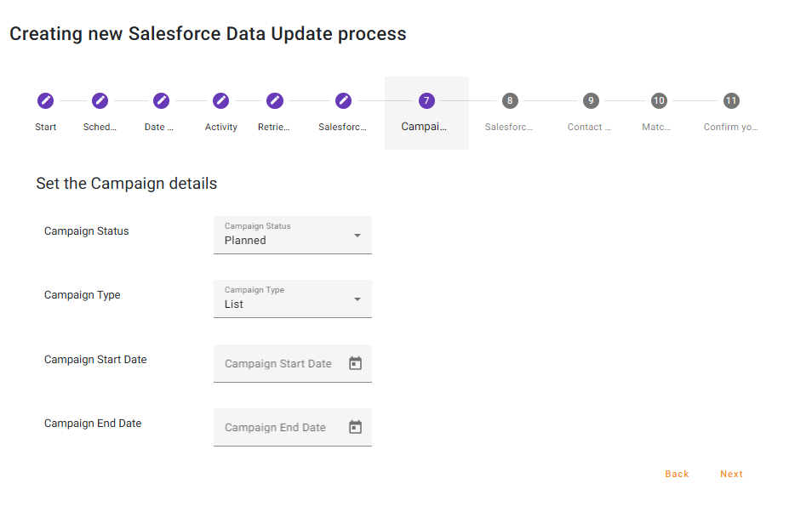Click the Schedule step pencil icon

100,101
